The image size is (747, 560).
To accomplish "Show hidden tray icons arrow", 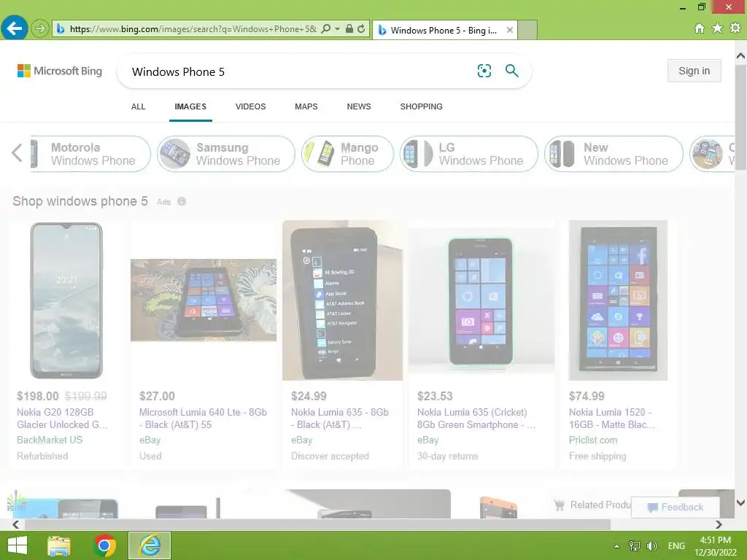I will [x=617, y=546].
